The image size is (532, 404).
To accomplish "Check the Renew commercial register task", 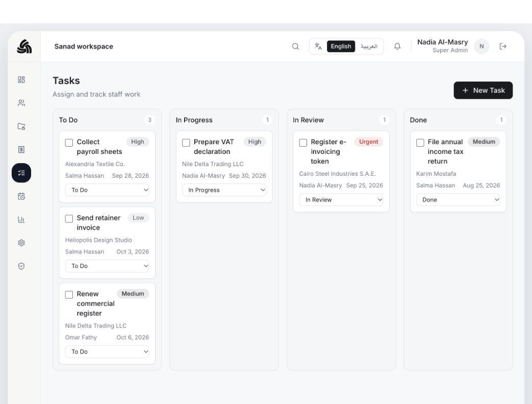I will coord(69,294).
